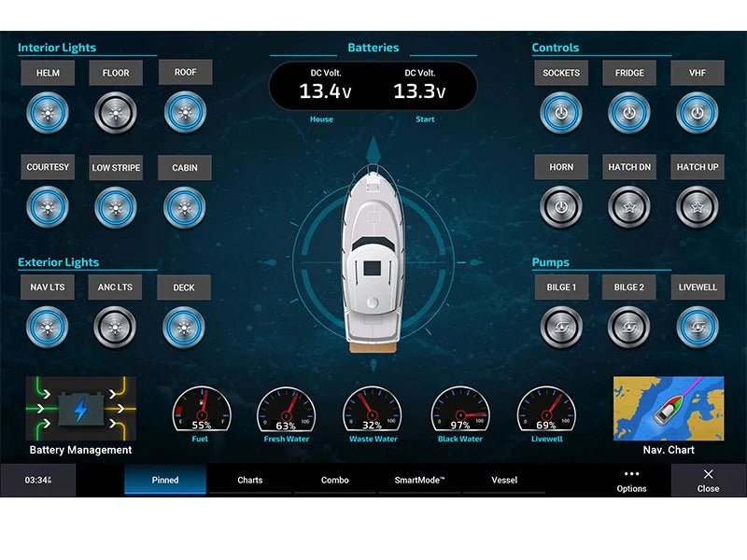Turn on the Livewell pump
Image resolution: width=747 pixels, height=560 pixels.
698,327
